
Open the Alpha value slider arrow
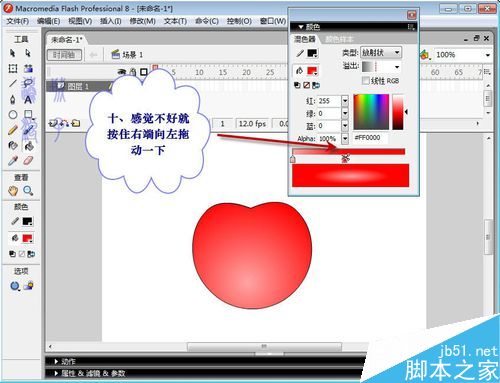tap(345, 138)
